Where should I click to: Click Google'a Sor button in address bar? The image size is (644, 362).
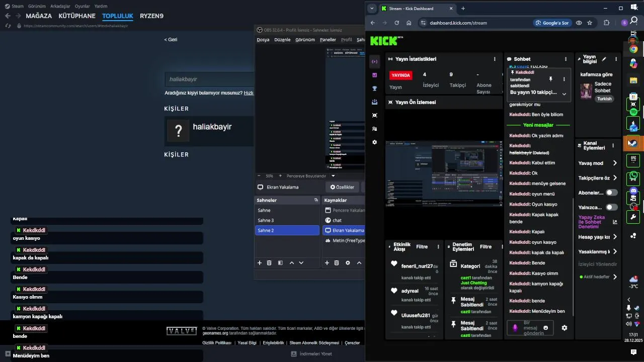552,23
